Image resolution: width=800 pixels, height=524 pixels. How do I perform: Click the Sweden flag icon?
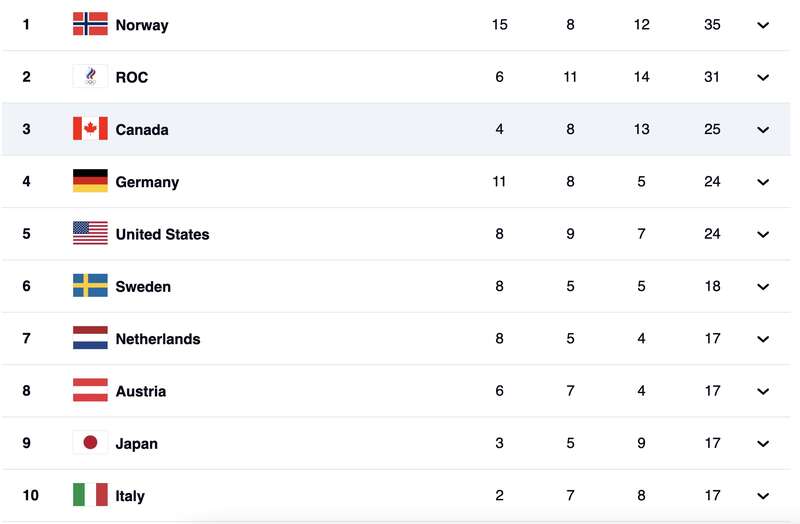[90, 286]
